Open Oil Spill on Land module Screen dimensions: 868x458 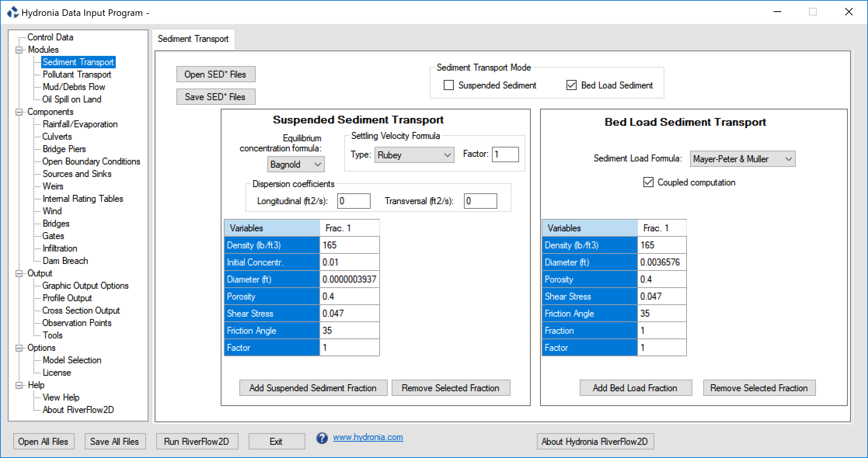[72, 99]
